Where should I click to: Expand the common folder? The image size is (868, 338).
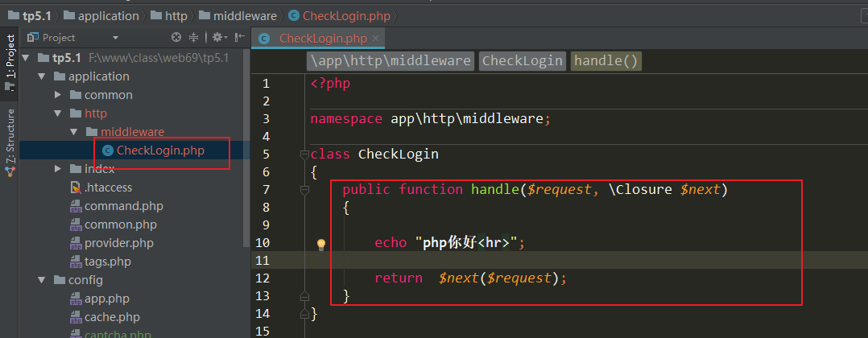click(58, 95)
